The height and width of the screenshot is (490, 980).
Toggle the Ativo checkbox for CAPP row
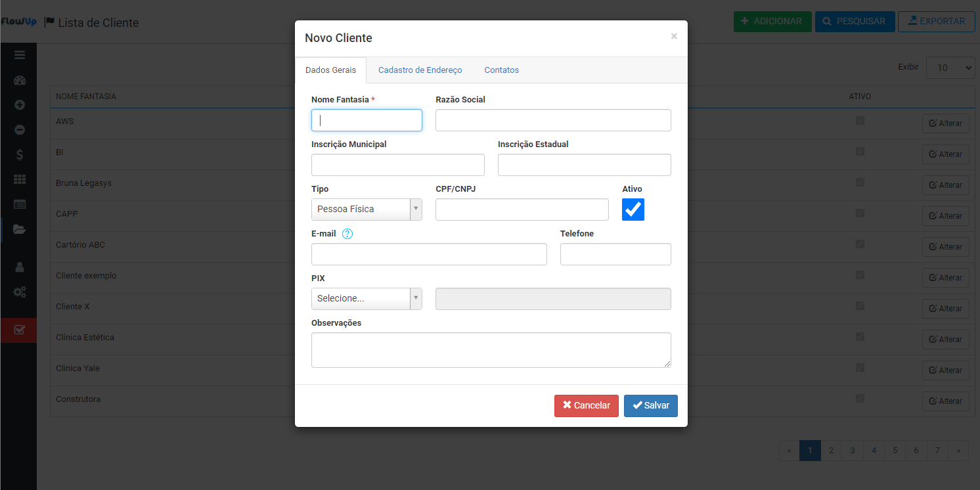[x=860, y=213]
